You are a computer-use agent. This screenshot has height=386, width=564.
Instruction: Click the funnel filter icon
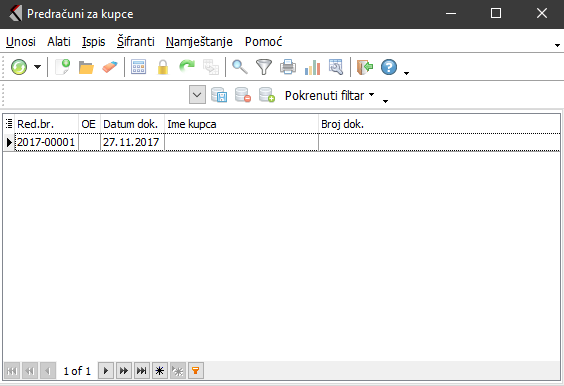tap(264, 67)
